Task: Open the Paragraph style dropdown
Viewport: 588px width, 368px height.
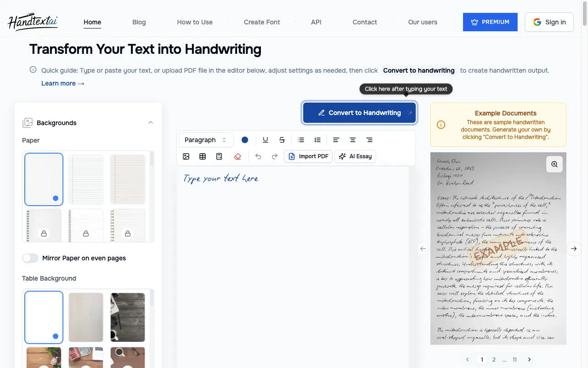Action: [205, 140]
